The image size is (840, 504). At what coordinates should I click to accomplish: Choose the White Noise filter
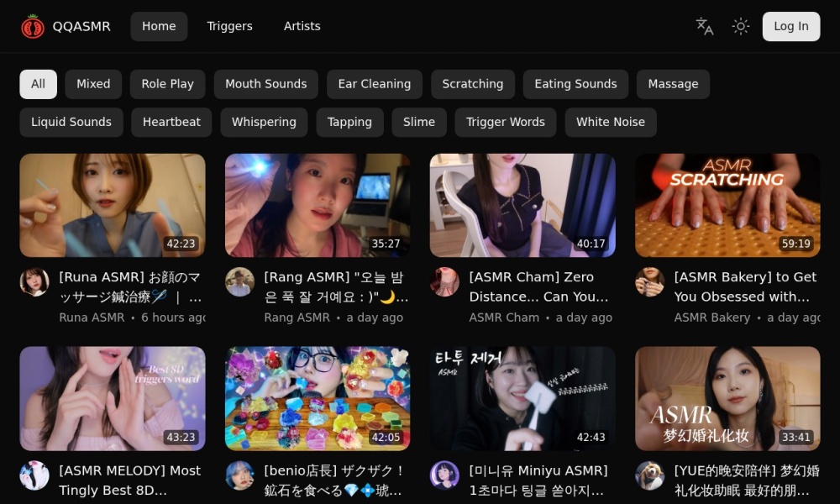pyautogui.click(x=610, y=122)
